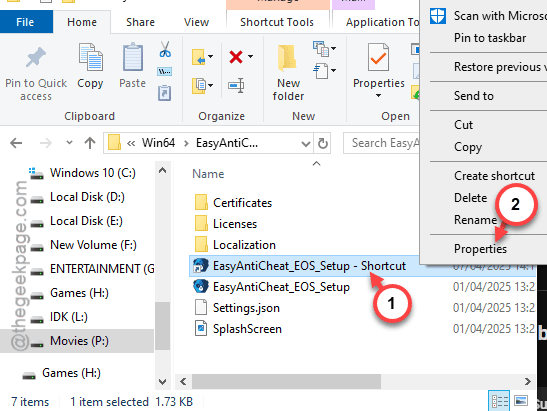547x411 pixels.
Task: Click the Copy icon in the ribbon
Action: [x=90, y=58]
